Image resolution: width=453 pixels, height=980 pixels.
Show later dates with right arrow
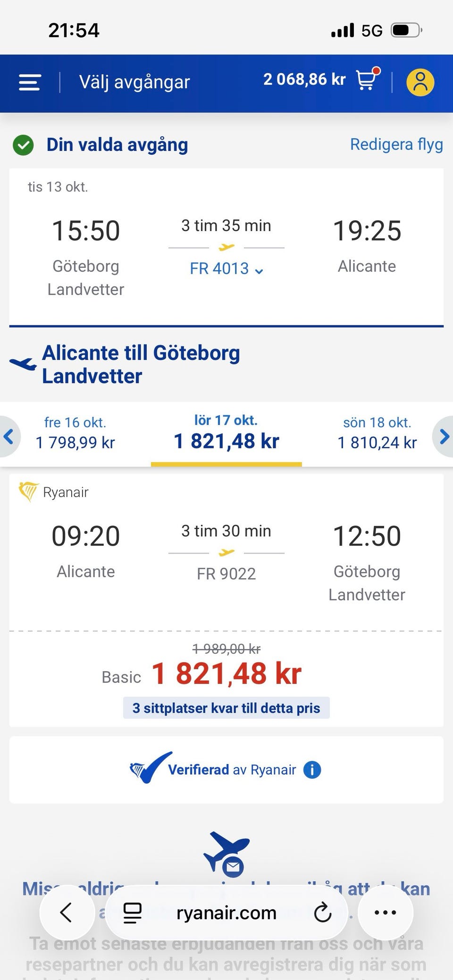[444, 437]
